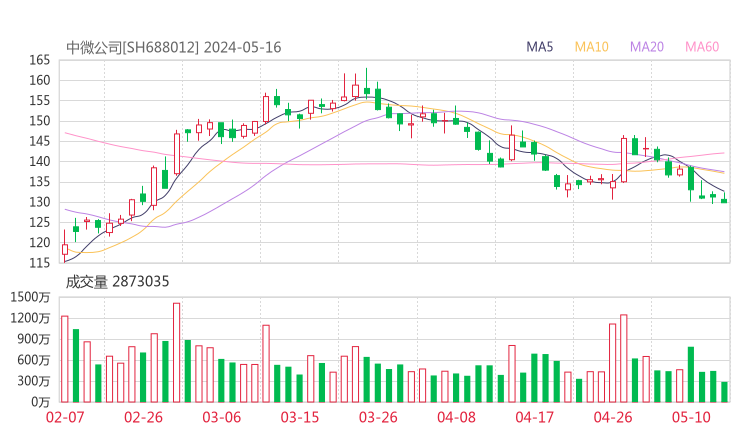Click the 155 price axis label
The width and height of the screenshot is (740, 440).
pos(40,101)
